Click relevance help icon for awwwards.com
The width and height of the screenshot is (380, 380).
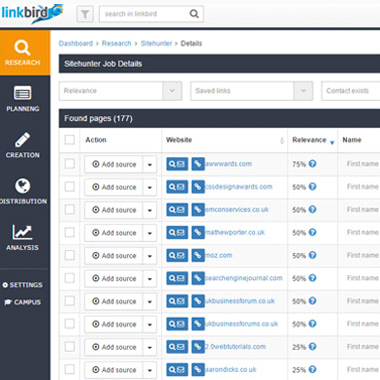[x=312, y=164]
